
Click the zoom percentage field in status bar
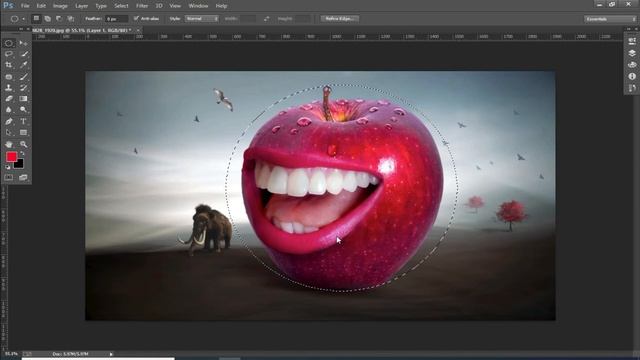tap(11, 354)
